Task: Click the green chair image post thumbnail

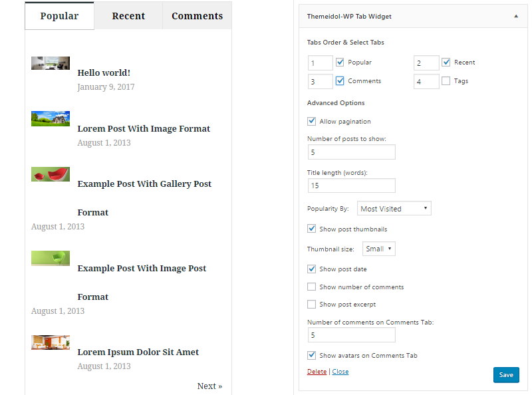Action: [51, 258]
